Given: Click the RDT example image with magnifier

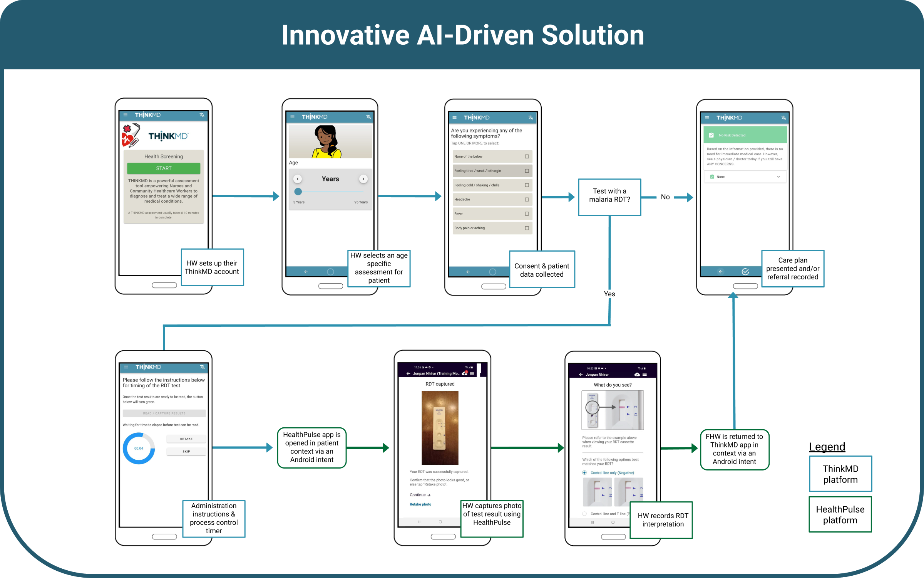Looking at the screenshot, I should [613, 410].
